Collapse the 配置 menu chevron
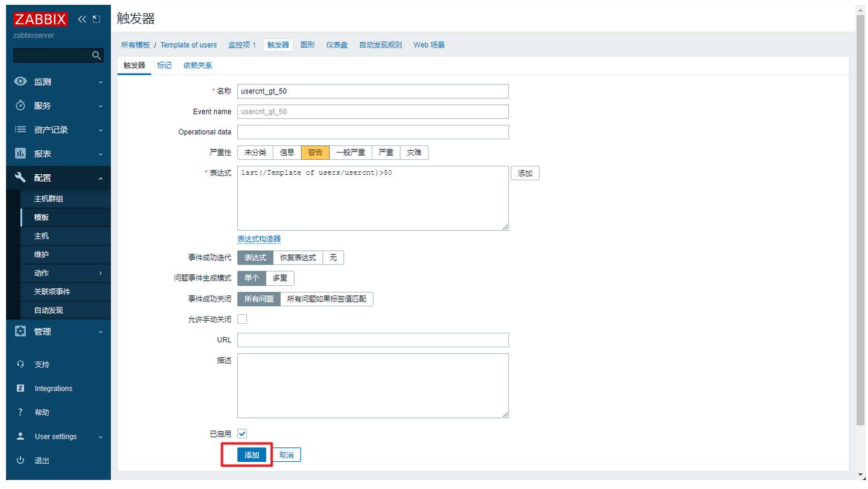868x489 pixels. (x=101, y=178)
